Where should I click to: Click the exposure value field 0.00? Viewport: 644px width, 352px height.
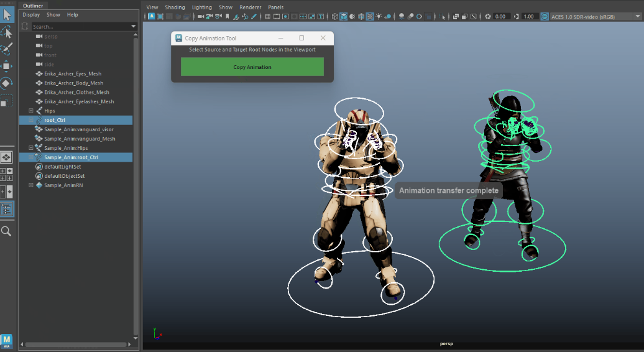click(502, 16)
